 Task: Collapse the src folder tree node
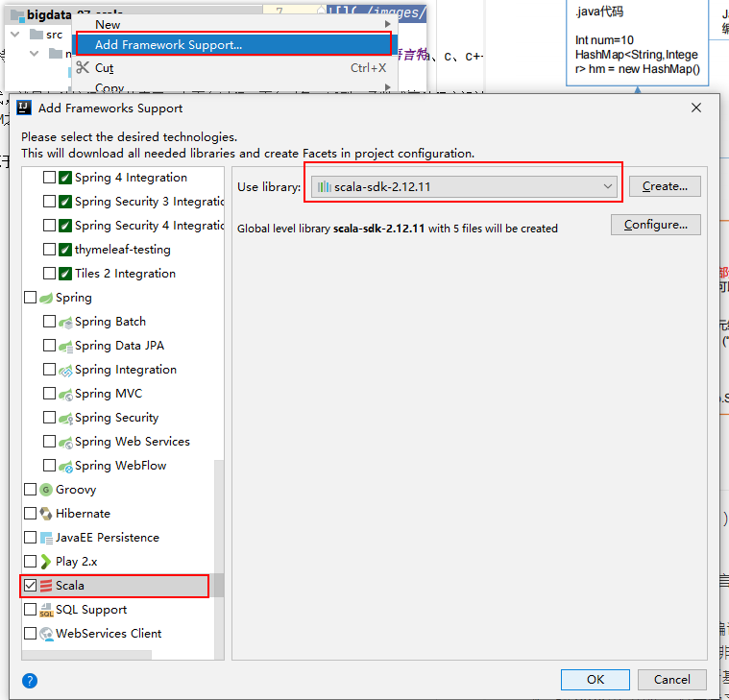(14, 35)
